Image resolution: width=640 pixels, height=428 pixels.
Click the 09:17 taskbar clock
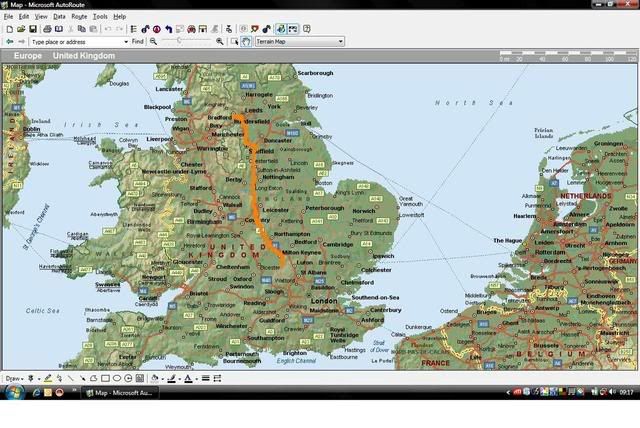[x=627, y=392]
